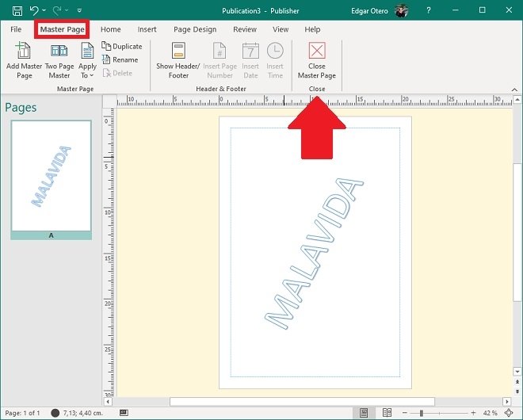Go to previous page using double-up arrow
This screenshot has height=420, width=523.
pyautogui.click(x=517, y=382)
